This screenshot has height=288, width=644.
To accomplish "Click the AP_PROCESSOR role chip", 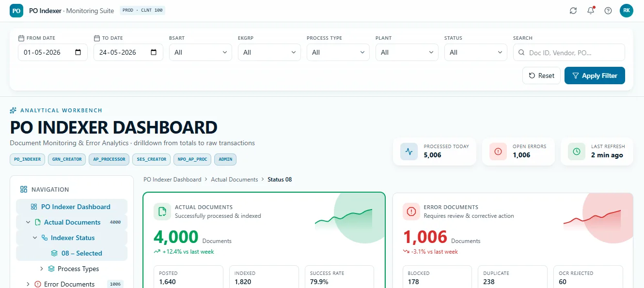I will pos(109,159).
